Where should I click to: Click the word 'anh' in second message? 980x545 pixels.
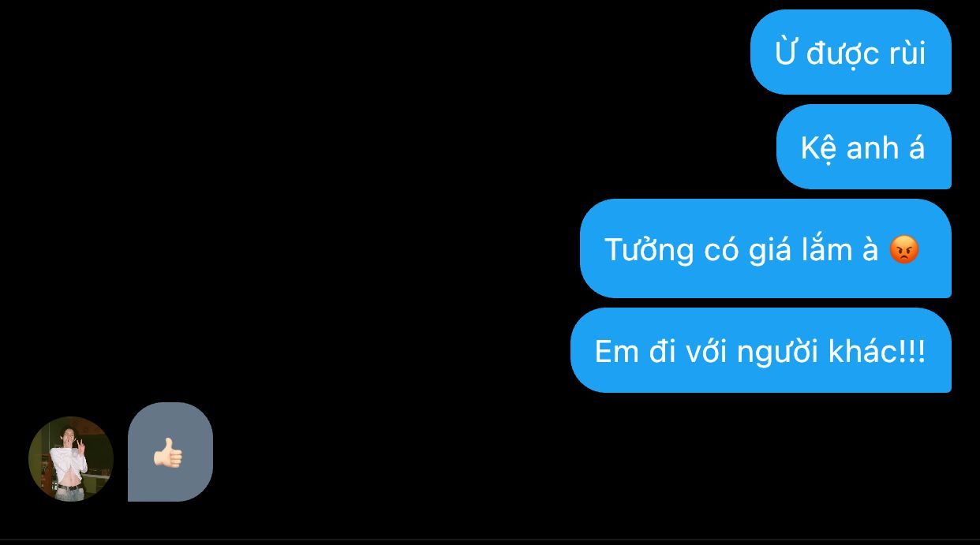click(872, 147)
